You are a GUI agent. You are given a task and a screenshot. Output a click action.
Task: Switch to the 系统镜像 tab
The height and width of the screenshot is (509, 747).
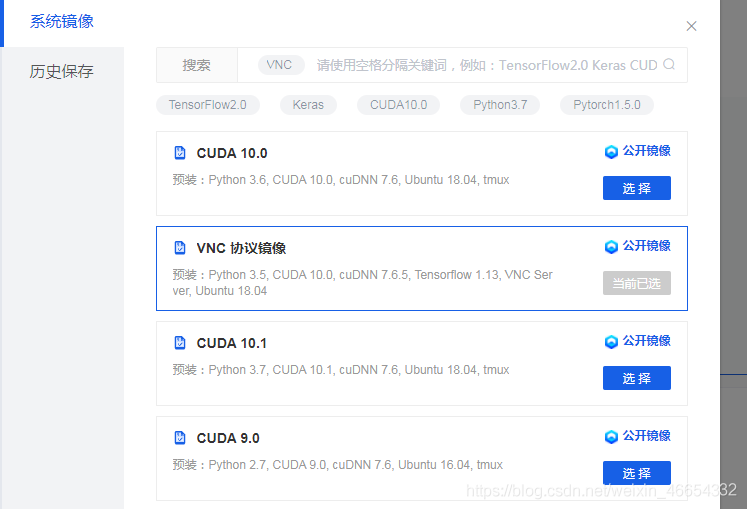point(62,21)
